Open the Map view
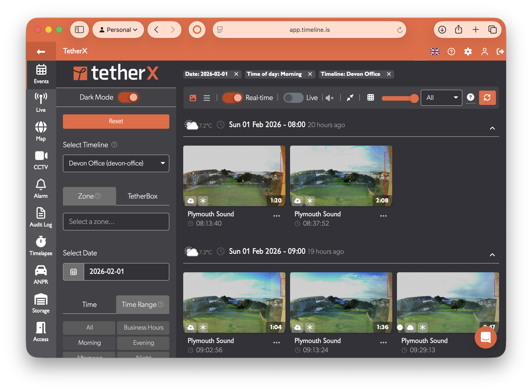 pos(41,131)
